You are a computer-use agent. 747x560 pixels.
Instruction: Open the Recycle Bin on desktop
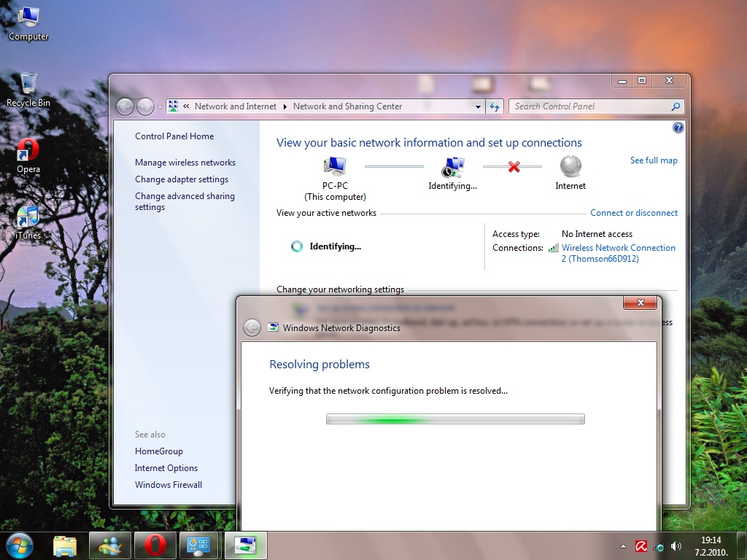click(x=28, y=85)
